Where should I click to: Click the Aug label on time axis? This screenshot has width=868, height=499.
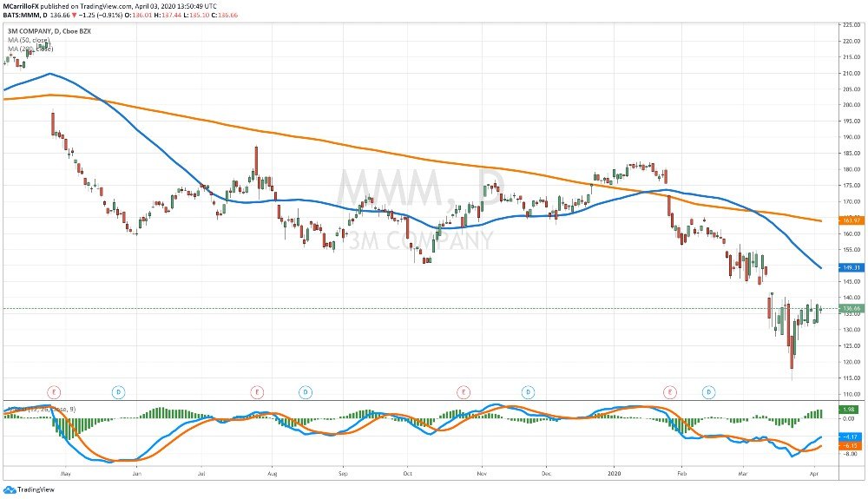[x=272, y=474]
